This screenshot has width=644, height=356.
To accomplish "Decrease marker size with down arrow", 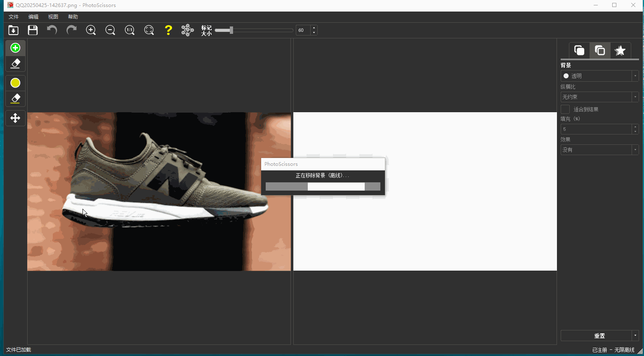I will [314, 33].
